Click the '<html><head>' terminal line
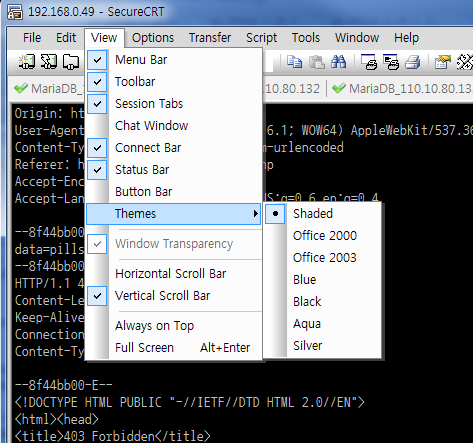 pos(57,419)
